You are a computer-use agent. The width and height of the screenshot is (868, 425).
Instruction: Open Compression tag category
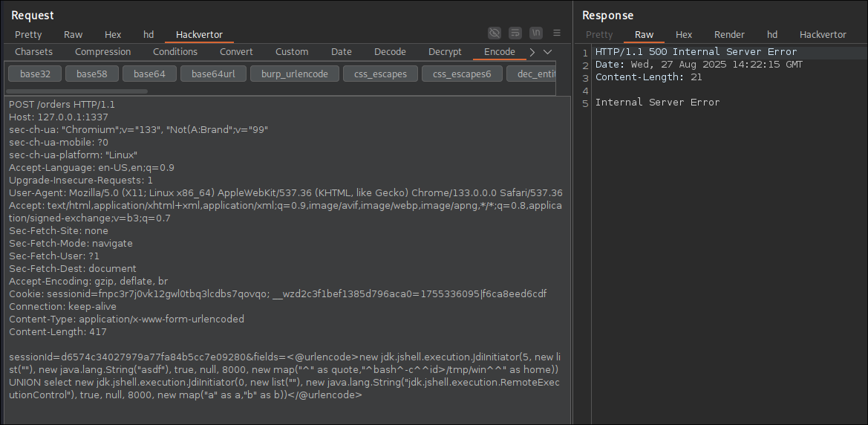[x=103, y=51]
